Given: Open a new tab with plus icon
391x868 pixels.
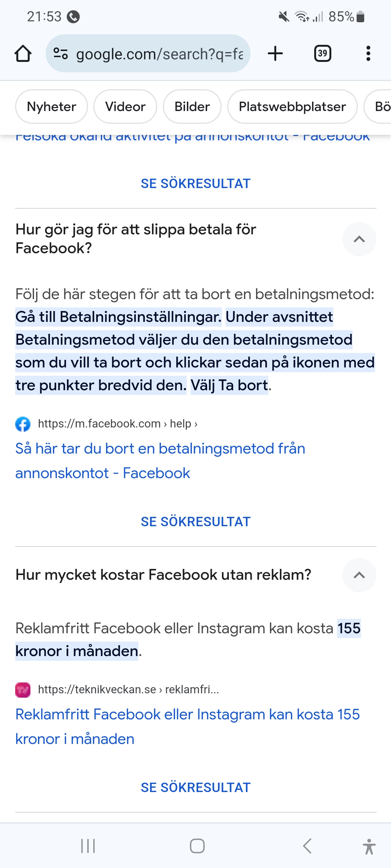Looking at the screenshot, I should click(275, 54).
